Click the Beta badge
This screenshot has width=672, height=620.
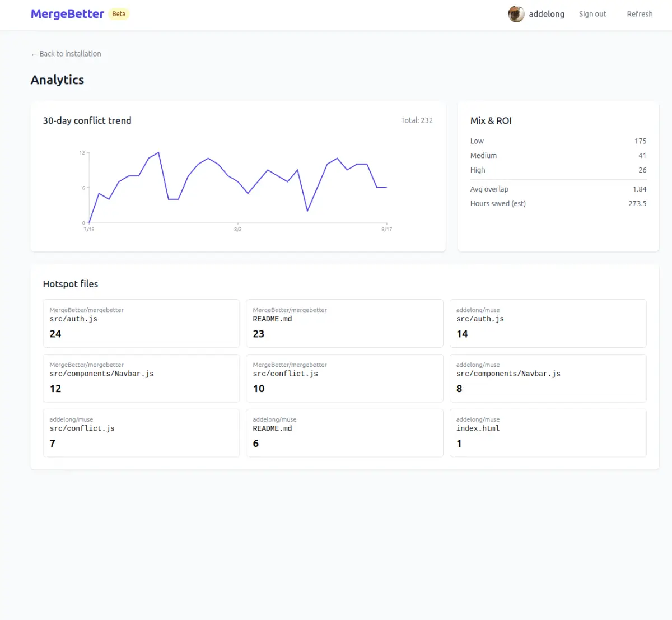click(x=119, y=14)
